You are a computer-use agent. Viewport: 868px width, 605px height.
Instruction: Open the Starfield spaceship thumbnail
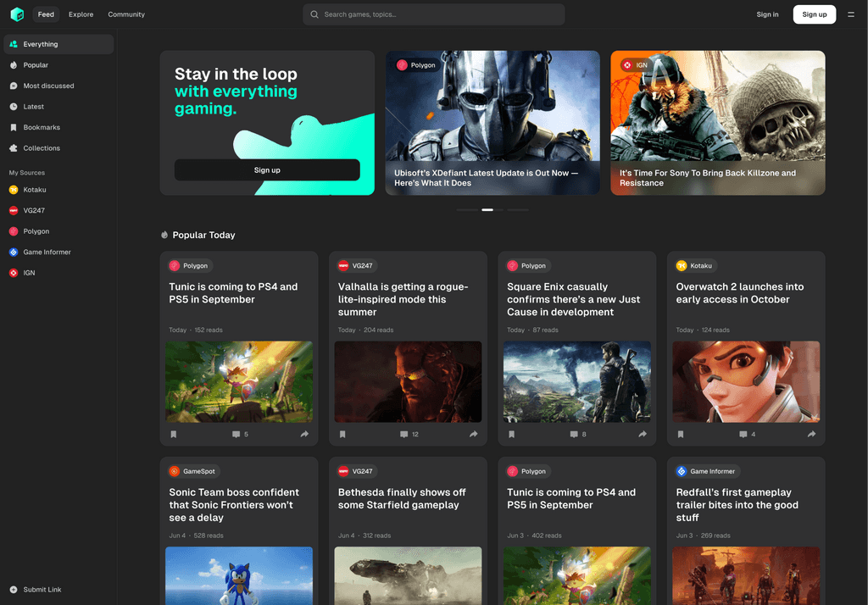[x=408, y=575]
